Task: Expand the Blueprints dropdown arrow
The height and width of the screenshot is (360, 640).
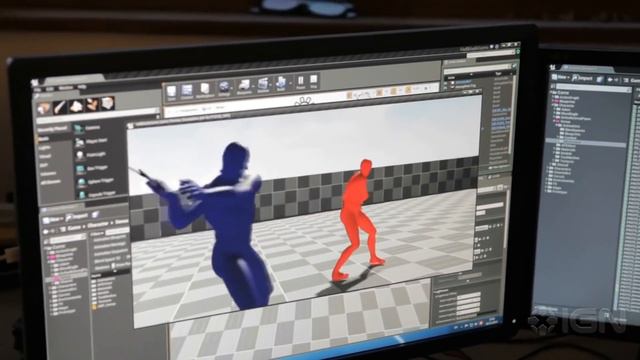Action: 253,86
